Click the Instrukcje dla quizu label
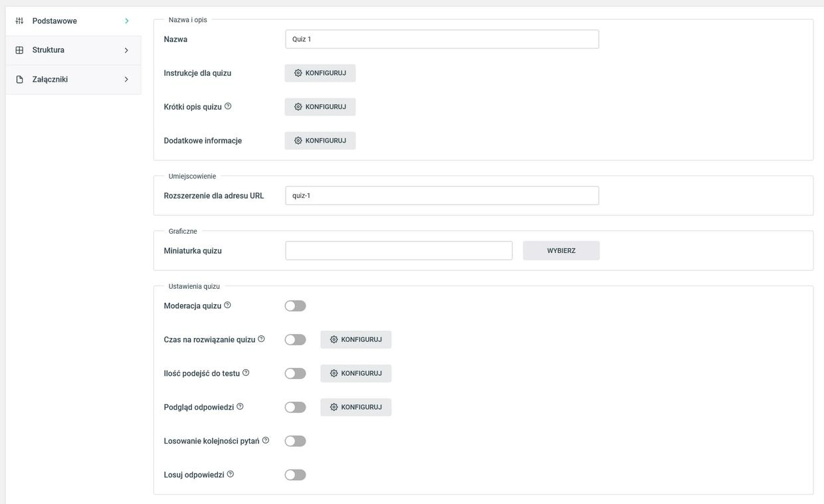The width and height of the screenshot is (824, 504). (197, 73)
